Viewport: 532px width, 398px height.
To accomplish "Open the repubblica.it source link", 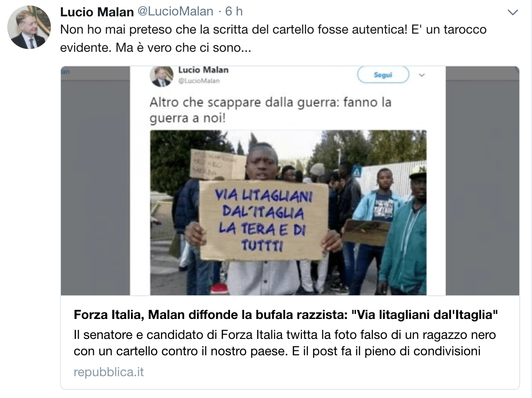I will click(109, 372).
